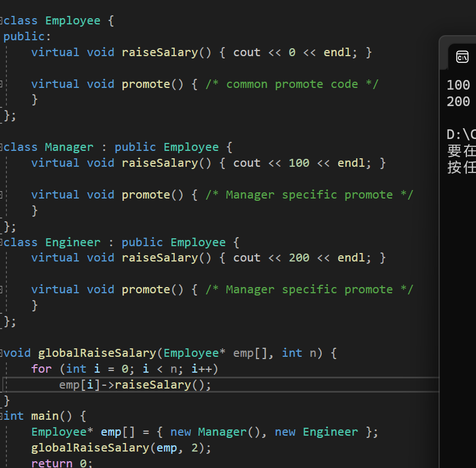This screenshot has height=468, width=476.
Task: Fold the globalRaiseSalary function block
Action: (2, 353)
